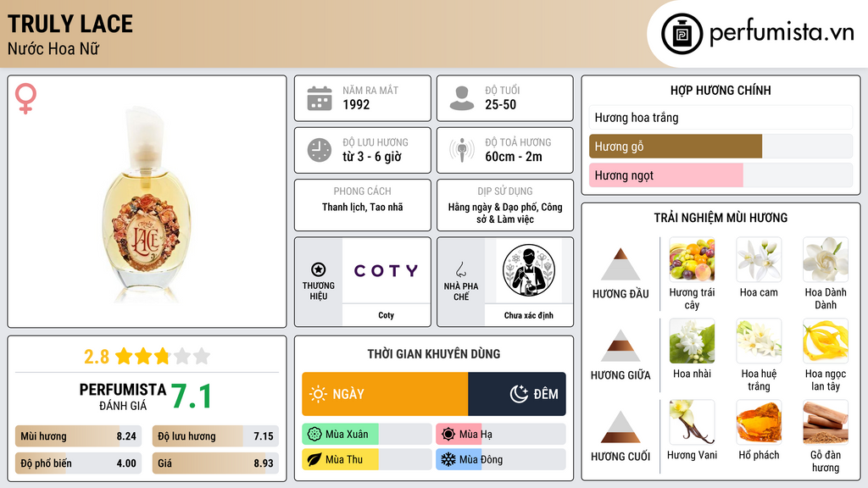Select the Hoa huệ trắng tuberose thumbnail
Viewport: 868px width, 488px height.
pyautogui.click(x=759, y=341)
